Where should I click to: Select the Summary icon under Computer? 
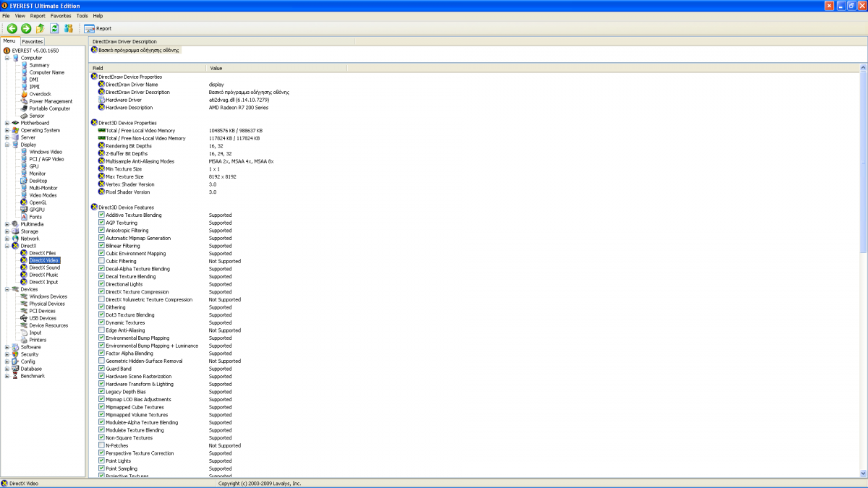click(x=24, y=65)
